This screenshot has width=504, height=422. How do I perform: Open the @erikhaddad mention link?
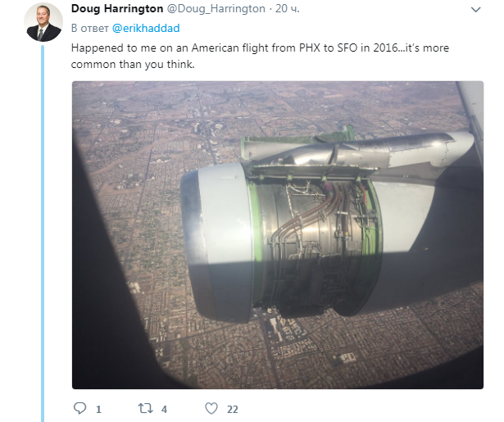click(x=146, y=29)
